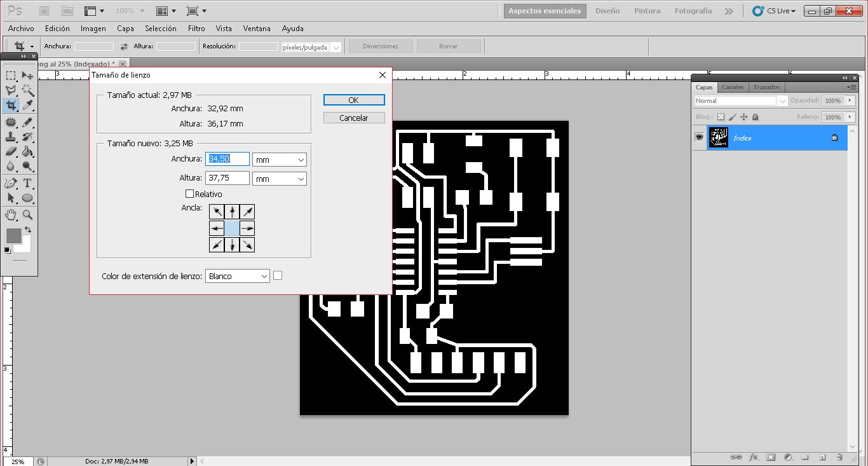Select the Zoom tool

(27, 215)
